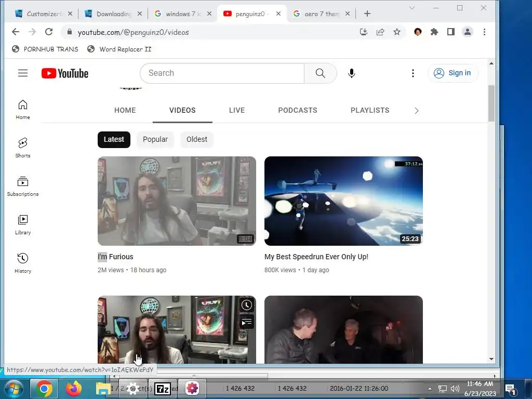532x399 pixels.
Task: Open the I'm Furious video thumbnail
Action: tap(177, 201)
